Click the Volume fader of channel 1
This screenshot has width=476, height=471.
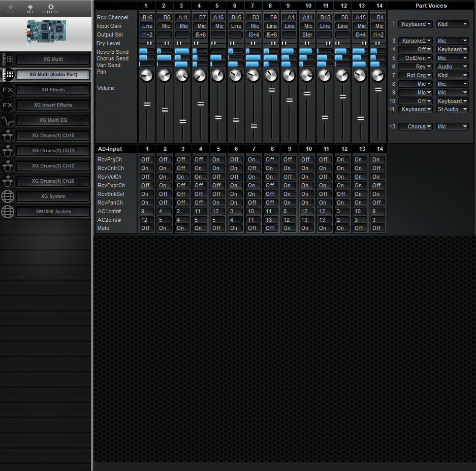[147, 105]
